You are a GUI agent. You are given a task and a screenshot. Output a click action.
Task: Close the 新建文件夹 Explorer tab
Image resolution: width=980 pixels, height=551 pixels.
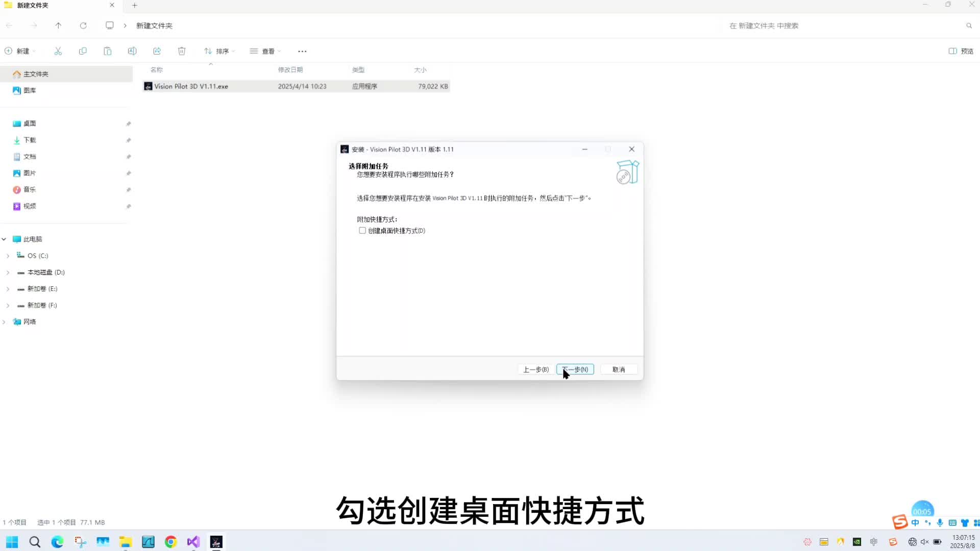pos(112,5)
